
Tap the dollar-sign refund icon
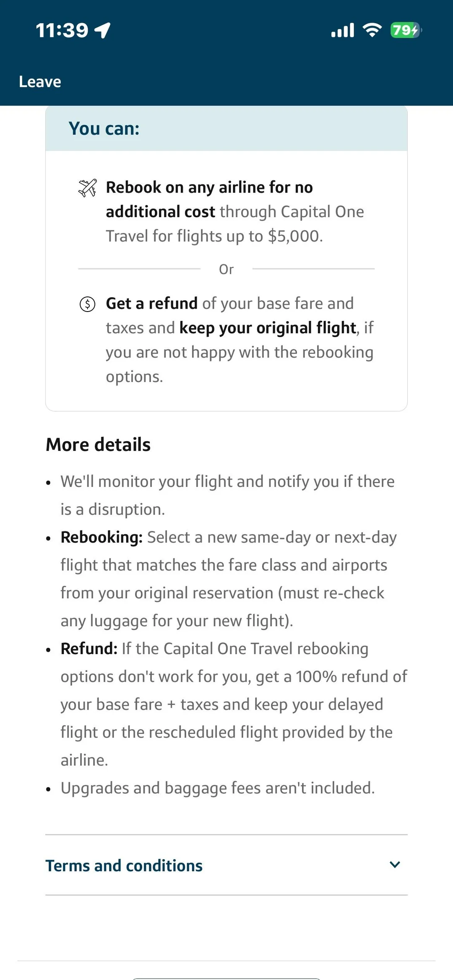click(88, 304)
